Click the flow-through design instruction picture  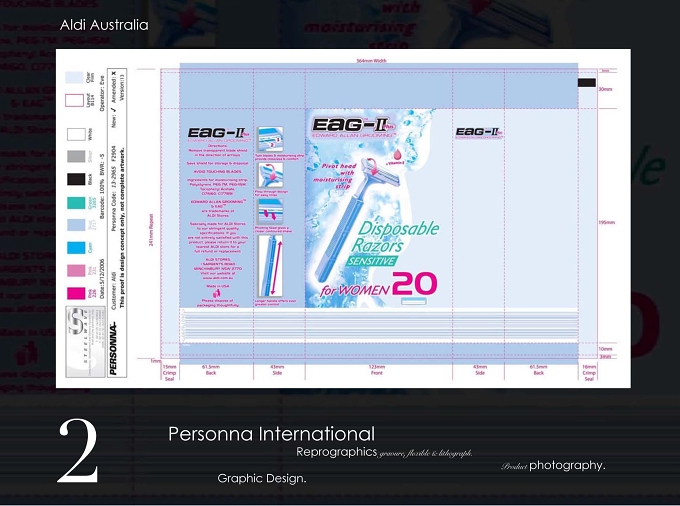coord(270,176)
